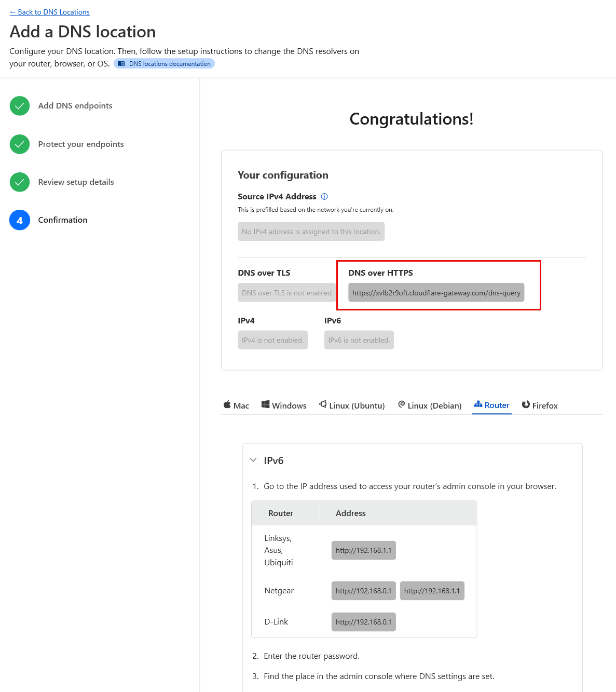The width and height of the screenshot is (616, 692).
Task: Select the Linux (Debian) tab
Action: [x=430, y=405]
